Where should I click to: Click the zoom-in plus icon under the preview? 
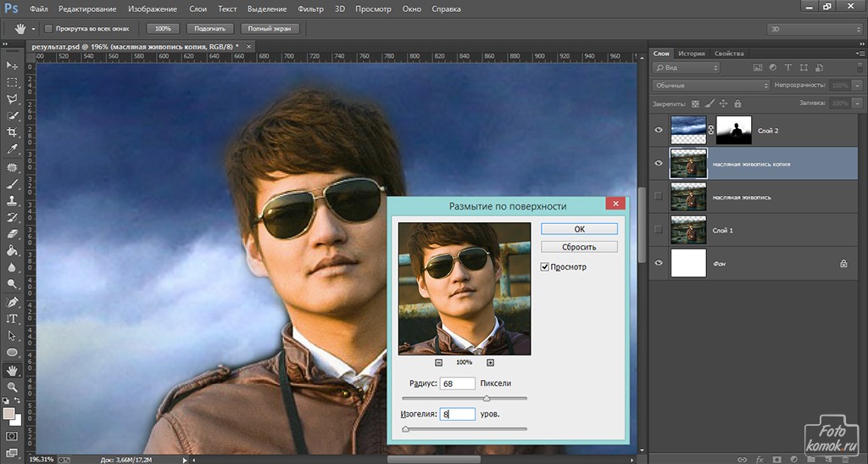(490, 362)
